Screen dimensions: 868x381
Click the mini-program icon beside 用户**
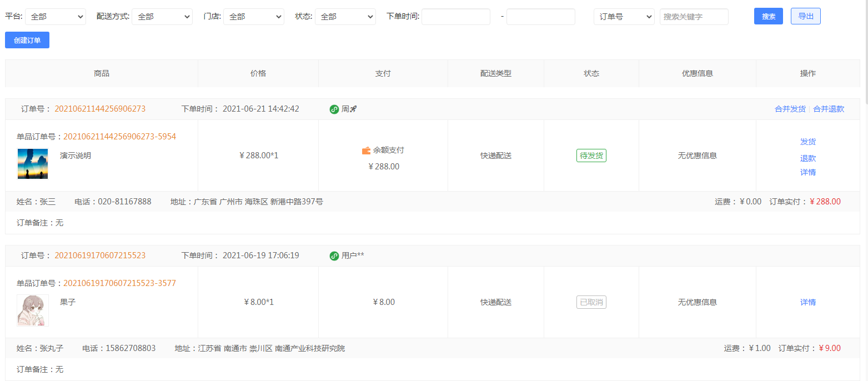click(334, 256)
